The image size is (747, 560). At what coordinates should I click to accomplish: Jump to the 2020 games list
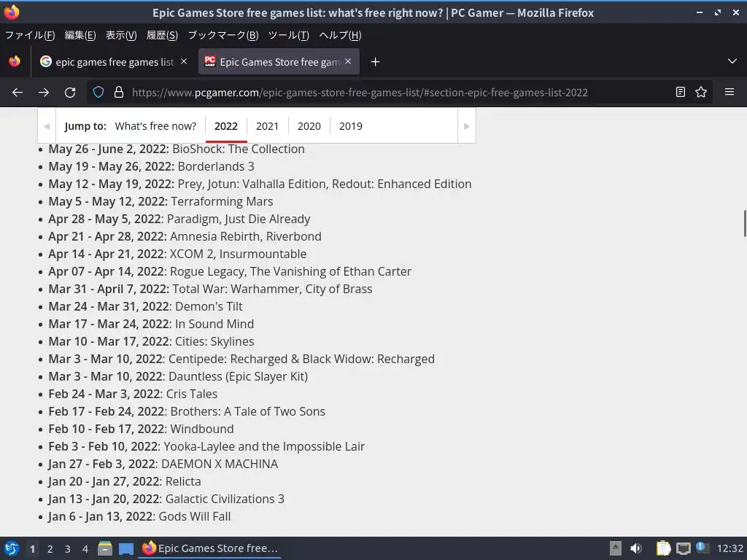(309, 126)
